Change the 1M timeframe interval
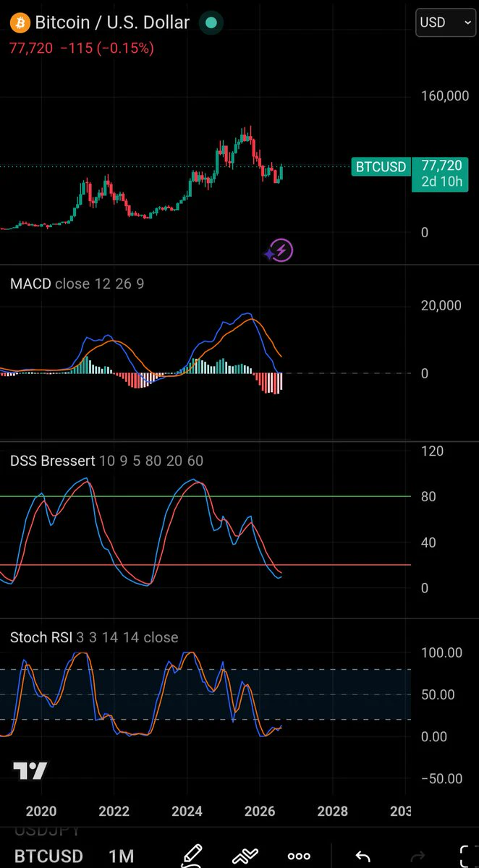 point(121,856)
